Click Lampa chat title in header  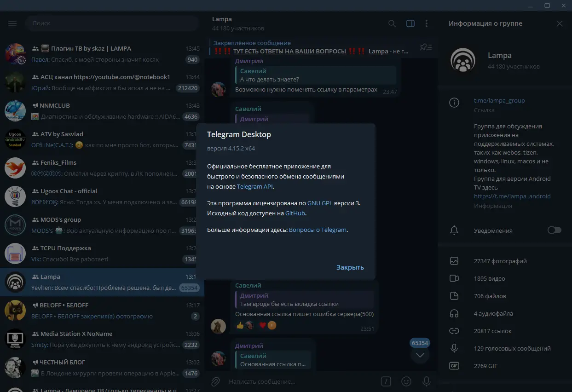(x=222, y=19)
